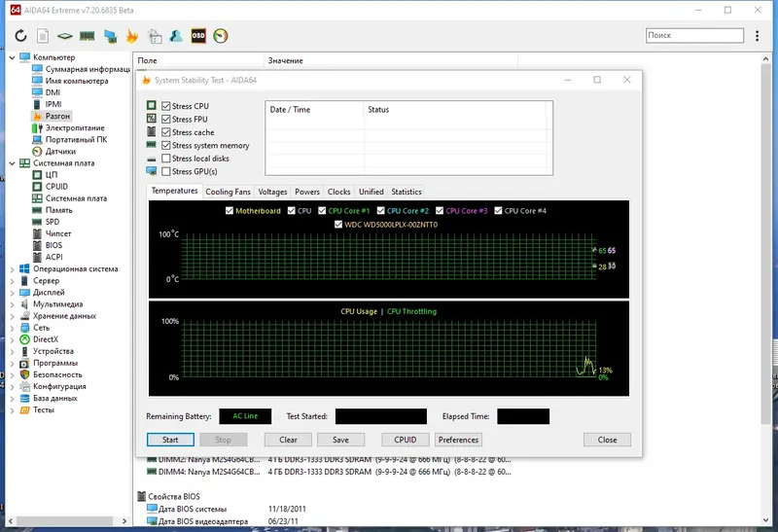Open the motherboard chip toolbar icon

(64, 36)
